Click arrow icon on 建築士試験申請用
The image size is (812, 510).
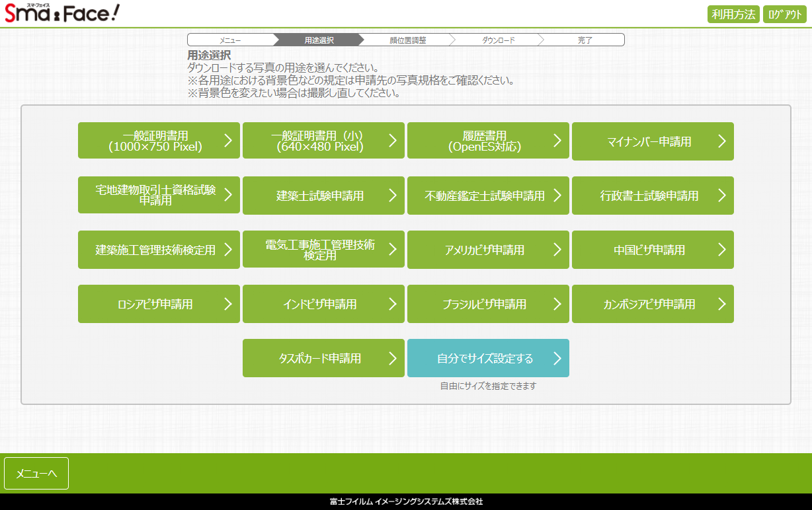click(392, 196)
